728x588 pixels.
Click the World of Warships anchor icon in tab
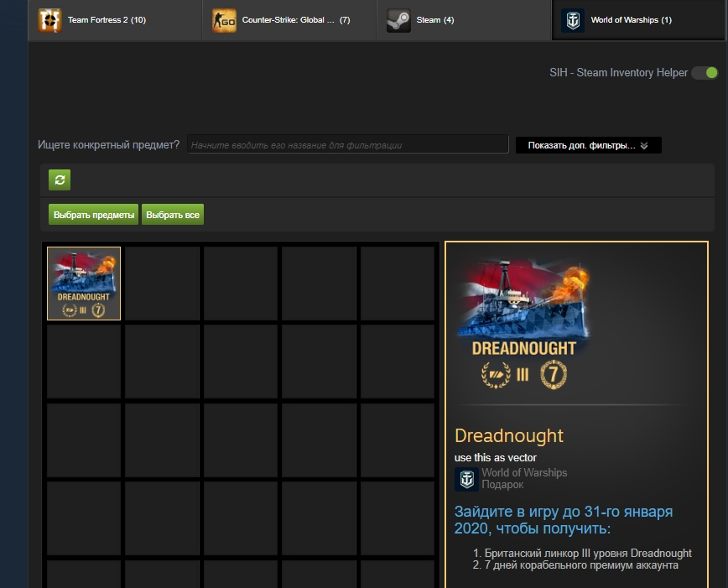click(573, 20)
